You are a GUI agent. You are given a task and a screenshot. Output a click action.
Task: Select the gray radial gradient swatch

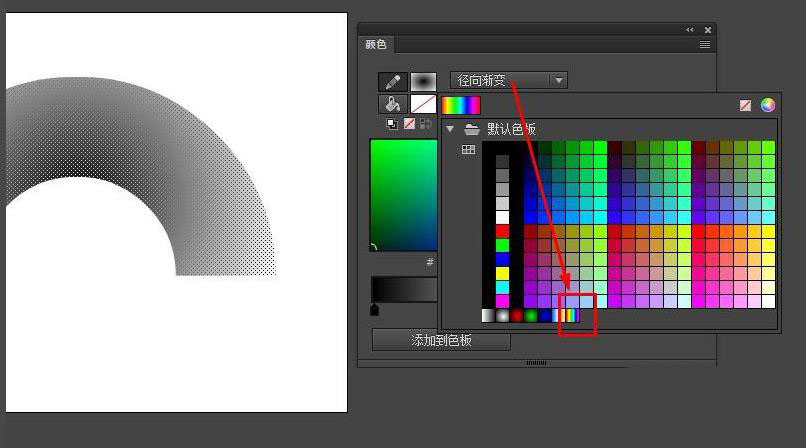pyautogui.click(x=502, y=315)
